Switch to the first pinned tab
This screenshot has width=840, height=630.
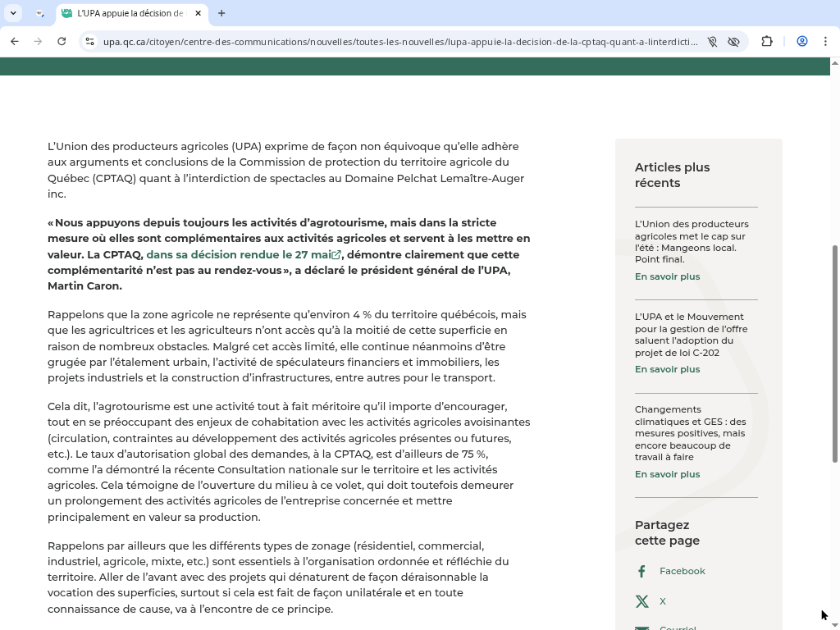[x=39, y=13]
